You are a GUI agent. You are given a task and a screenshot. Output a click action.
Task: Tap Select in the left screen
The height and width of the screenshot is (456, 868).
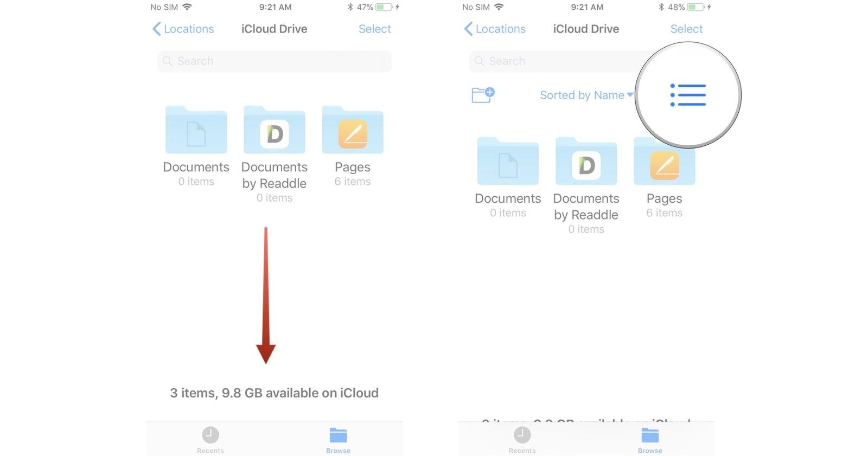[374, 29]
